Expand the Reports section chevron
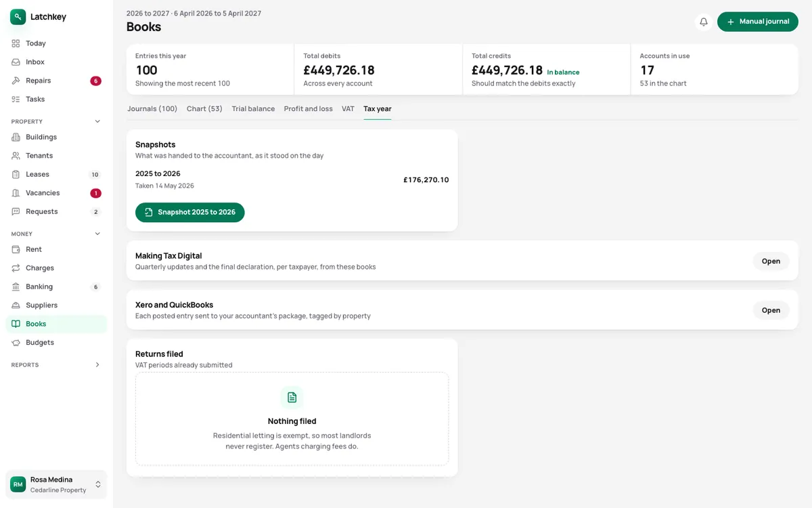The image size is (812, 508). pos(97,365)
